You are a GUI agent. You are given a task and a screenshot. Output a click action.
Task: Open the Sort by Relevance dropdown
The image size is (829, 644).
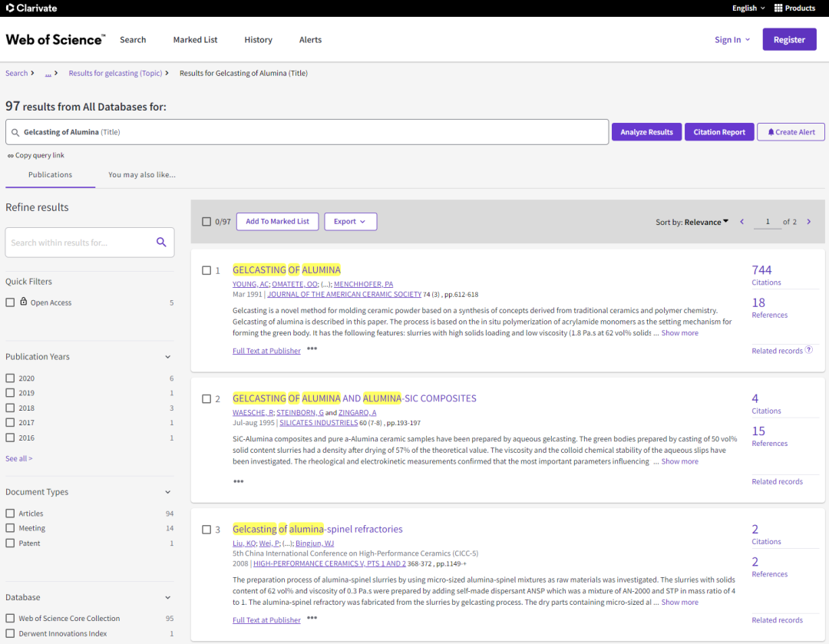(x=692, y=222)
